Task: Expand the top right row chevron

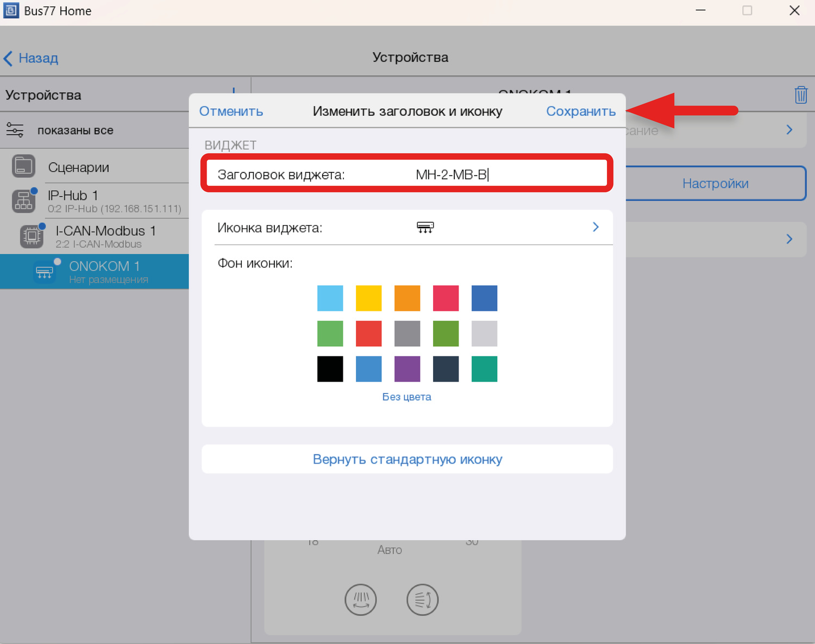Action: pyautogui.click(x=789, y=130)
